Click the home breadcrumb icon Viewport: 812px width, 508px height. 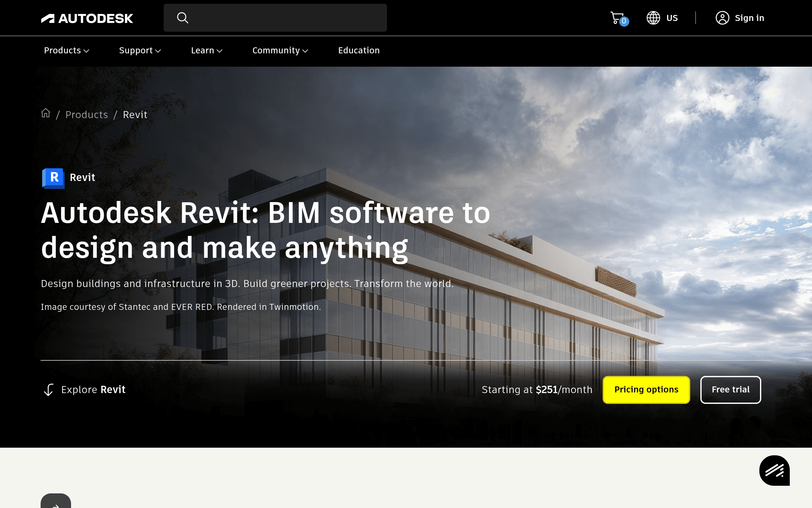point(46,113)
